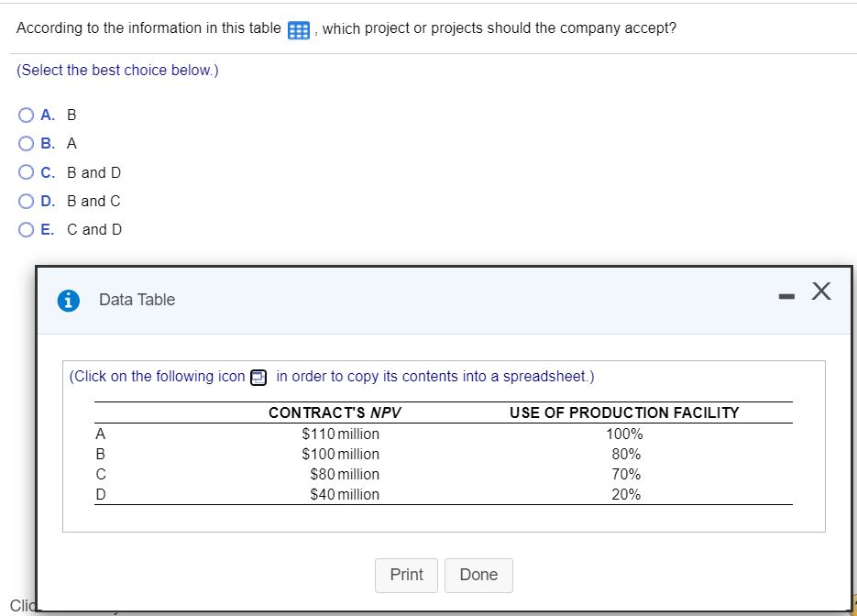Click the Done button

478,575
